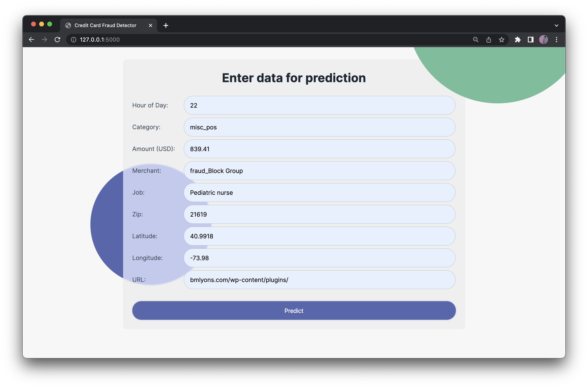The image size is (588, 388).
Task: Select the Merchant input field
Action: (319, 171)
